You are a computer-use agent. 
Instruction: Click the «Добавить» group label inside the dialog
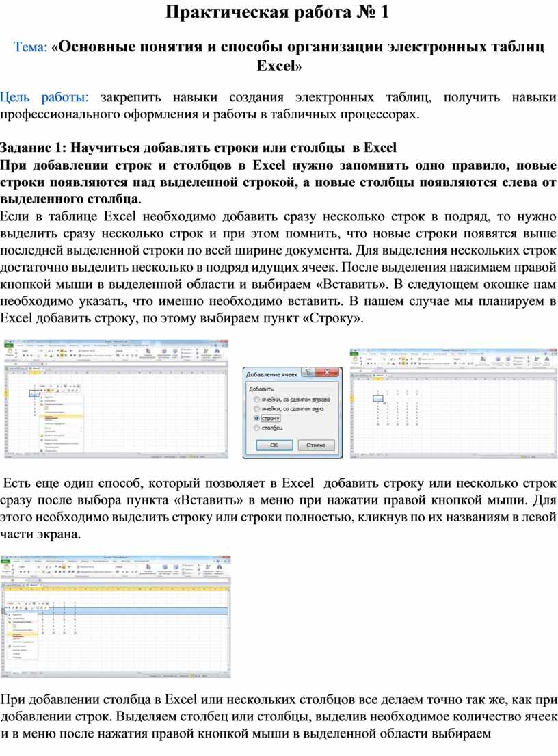(x=261, y=389)
